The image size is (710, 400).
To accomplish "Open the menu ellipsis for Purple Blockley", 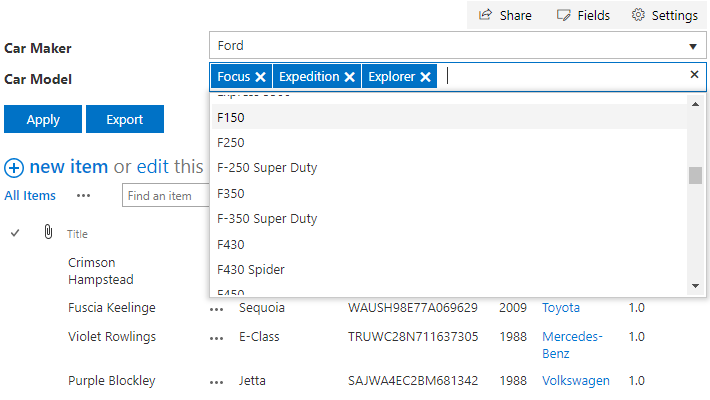I will [216, 382].
